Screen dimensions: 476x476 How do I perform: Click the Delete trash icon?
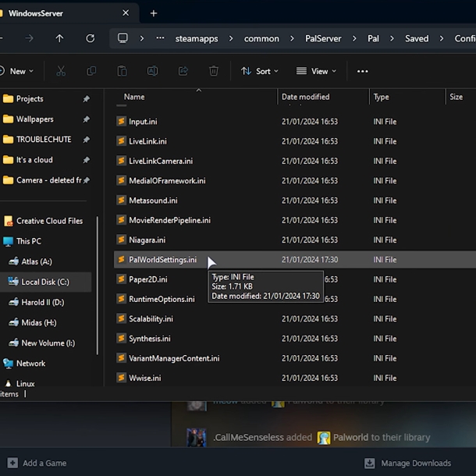click(214, 71)
